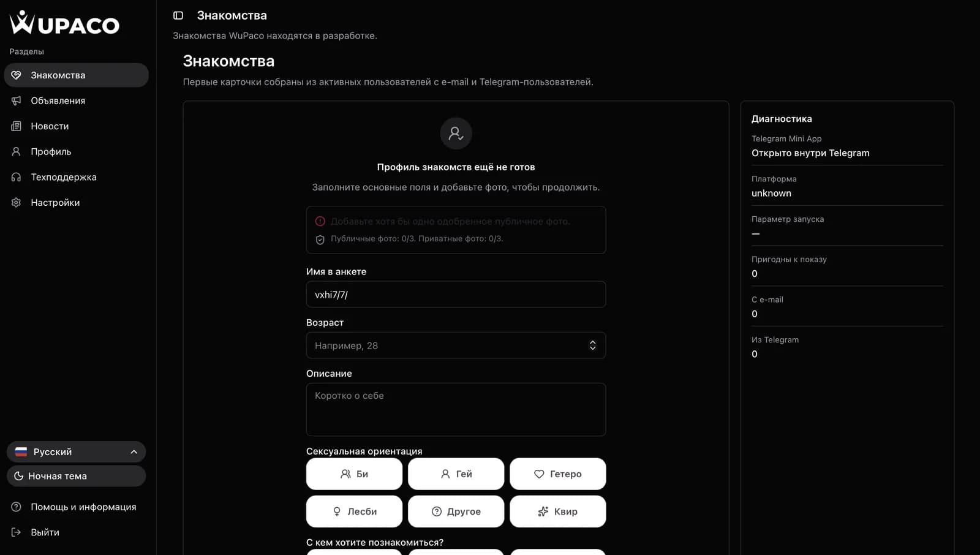This screenshot has height=555, width=980.
Task: Focus the Описание text area
Action: [456, 410]
